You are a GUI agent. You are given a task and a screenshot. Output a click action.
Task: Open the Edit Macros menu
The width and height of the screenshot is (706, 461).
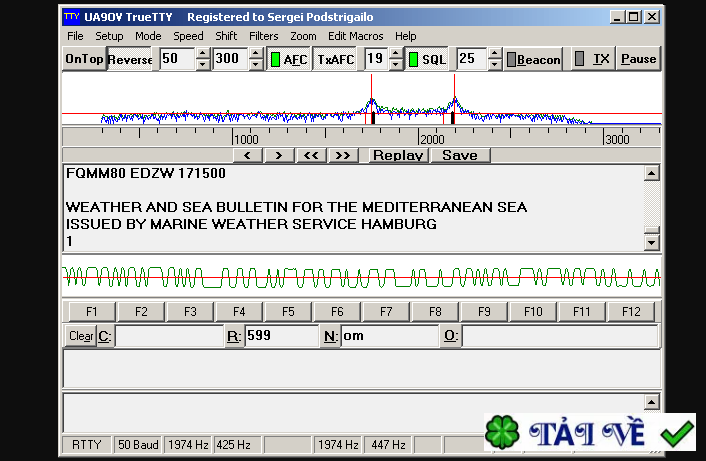356,36
